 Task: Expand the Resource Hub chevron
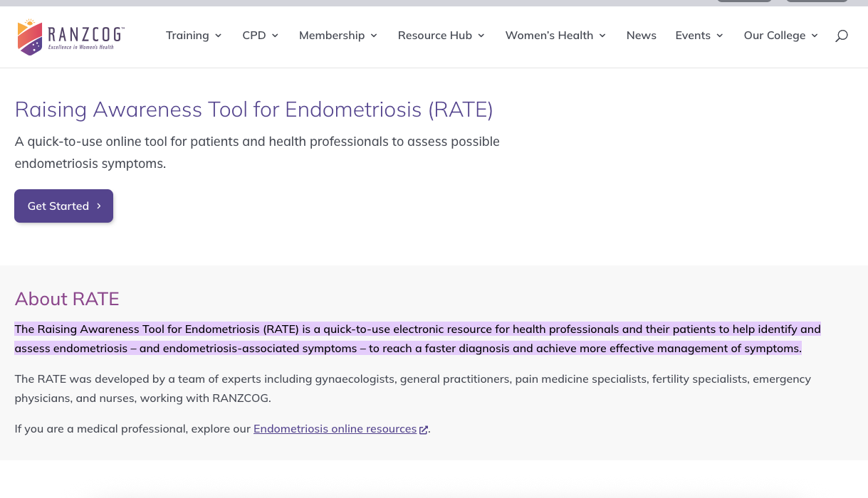pos(481,35)
